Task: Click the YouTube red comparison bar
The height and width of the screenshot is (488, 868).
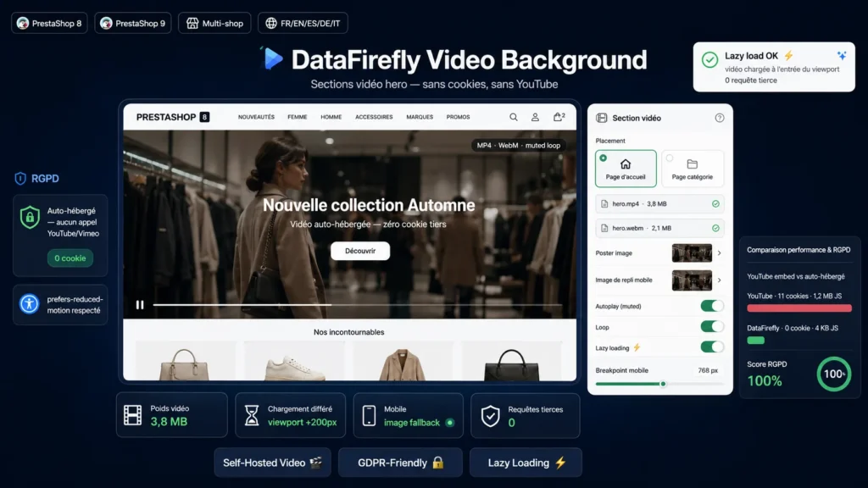Action: (798, 308)
